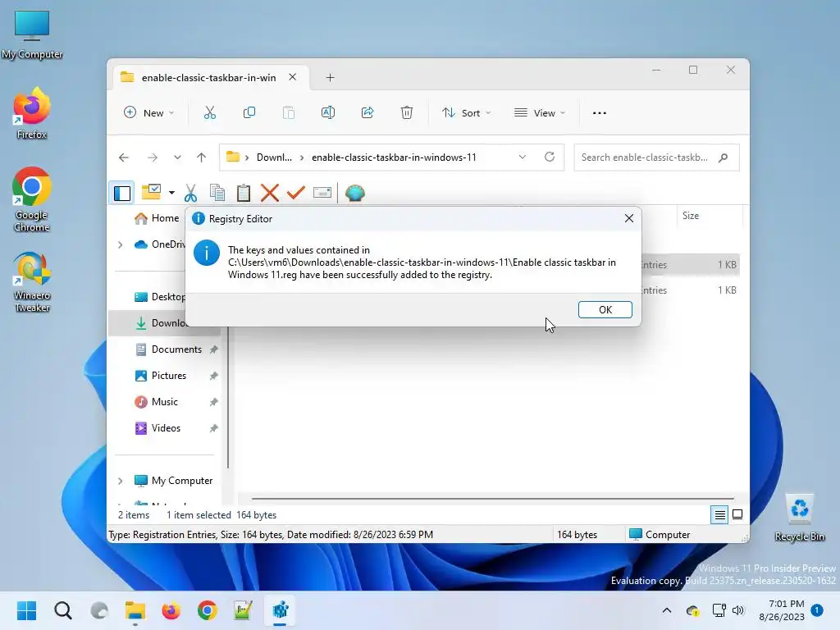Select the Firefox desktop shortcut
Image resolution: width=840 pixels, height=630 pixels.
(32, 113)
